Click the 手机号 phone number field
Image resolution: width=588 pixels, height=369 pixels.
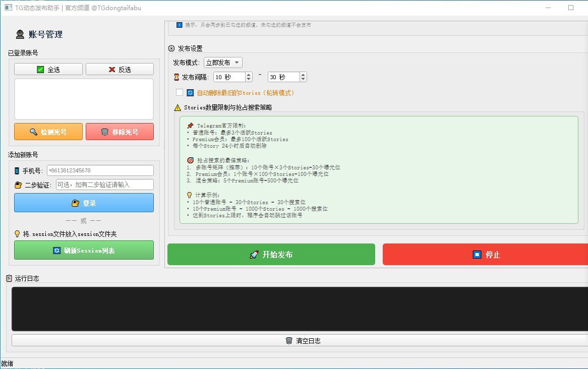point(100,171)
